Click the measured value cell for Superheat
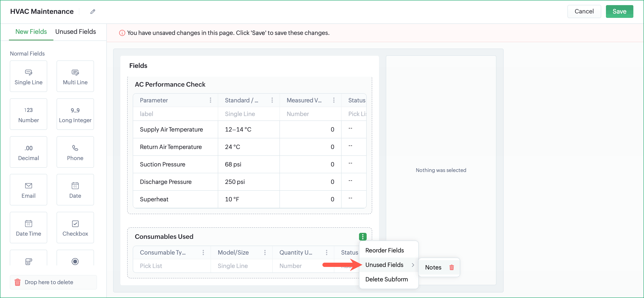Viewport: 644px width, 298px height. point(310,199)
